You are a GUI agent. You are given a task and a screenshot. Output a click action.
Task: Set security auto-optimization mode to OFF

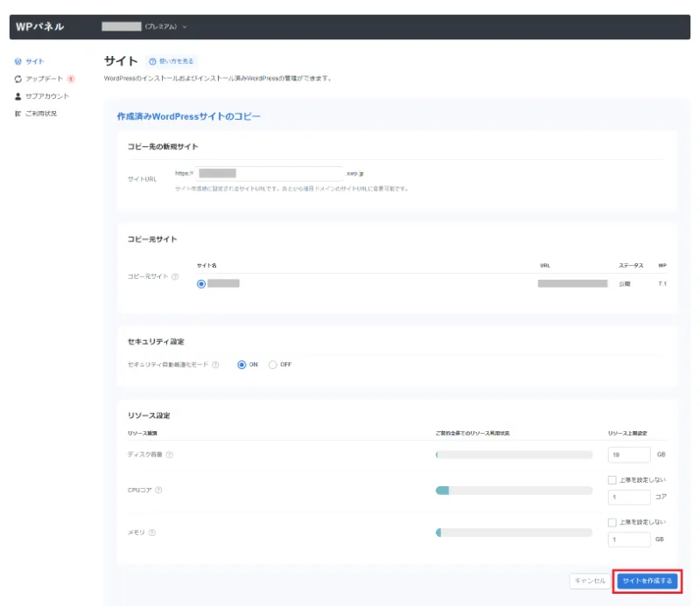pyautogui.click(x=272, y=365)
